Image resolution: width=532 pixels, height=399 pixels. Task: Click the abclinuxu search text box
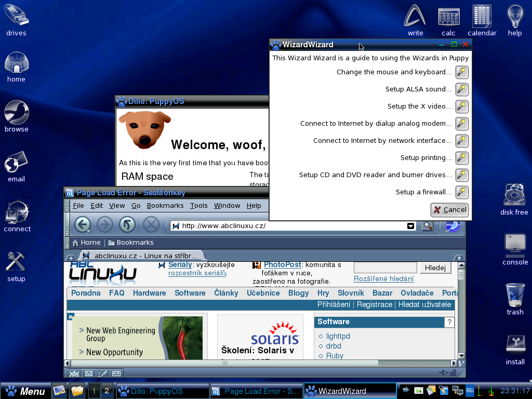[385, 268]
